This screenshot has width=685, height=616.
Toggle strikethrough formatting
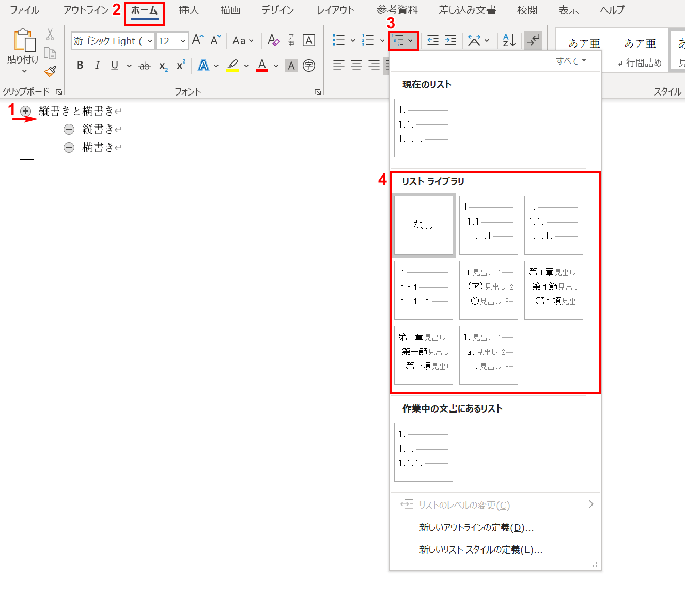tap(145, 66)
